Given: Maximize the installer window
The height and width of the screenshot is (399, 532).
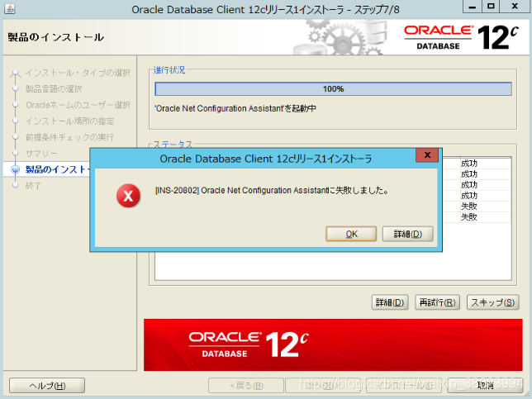Looking at the screenshot, I should point(490,7).
